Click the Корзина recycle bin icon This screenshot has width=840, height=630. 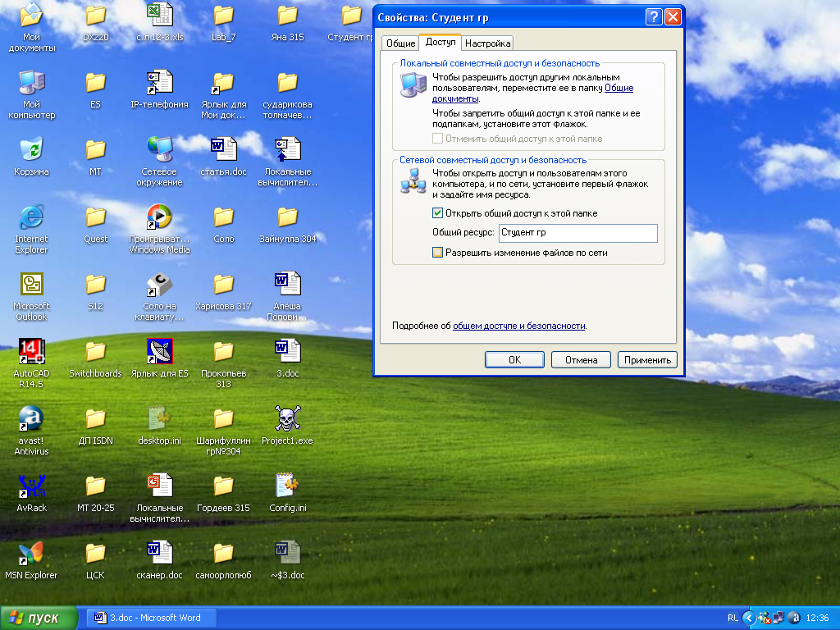(x=31, y=149)
